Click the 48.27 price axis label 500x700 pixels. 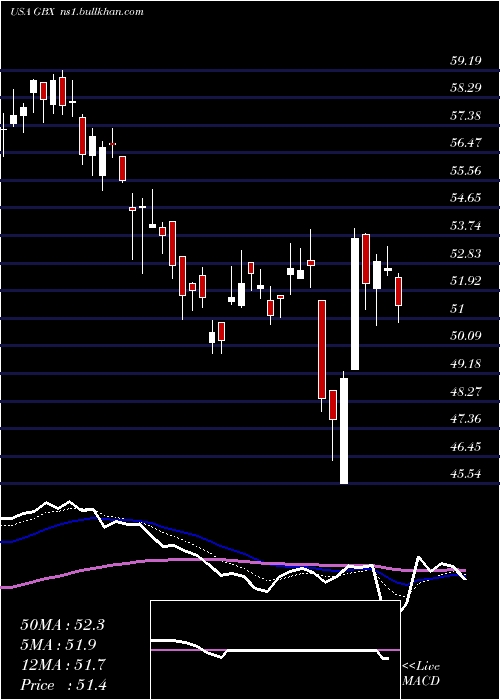(x=465, y=392)
